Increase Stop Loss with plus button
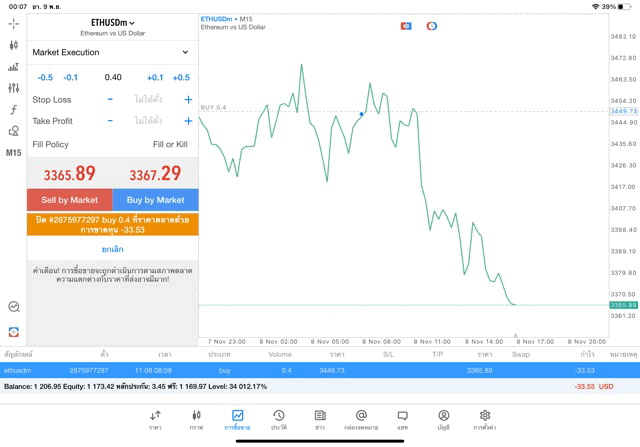 [188, 100]
